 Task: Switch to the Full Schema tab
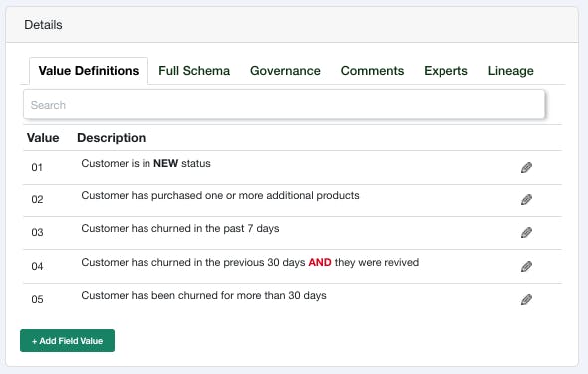pyautogui.click(x=194, y=71)
